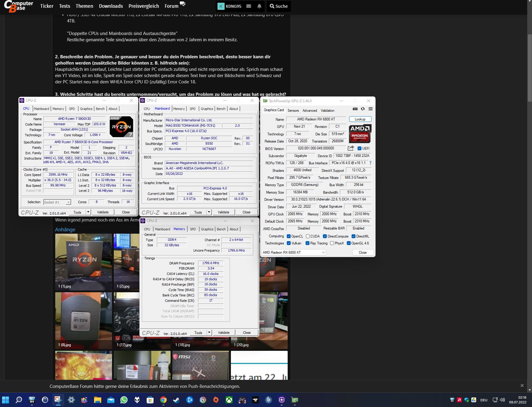Viewport: 532px width, 407px height.
Task: Expand Tools arrow in CPU-Z Processor window
Action: [88, 212]
